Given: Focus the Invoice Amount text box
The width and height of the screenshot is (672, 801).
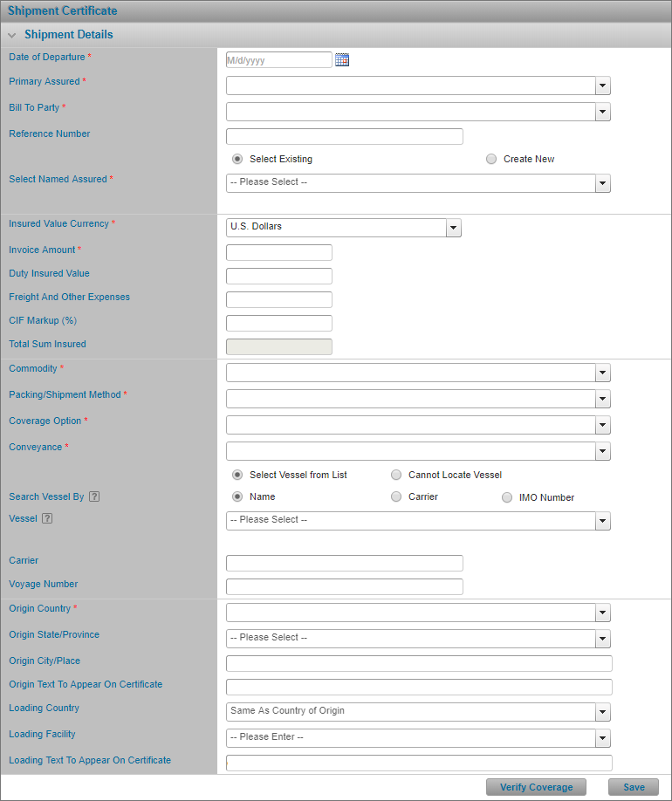Looking at the screenshot, I should [x=279, y=252].
